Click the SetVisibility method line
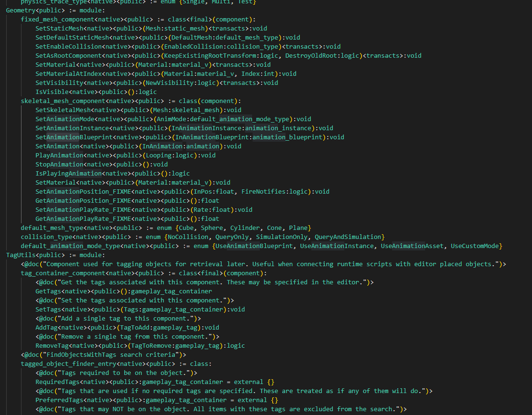 point(157,83)
